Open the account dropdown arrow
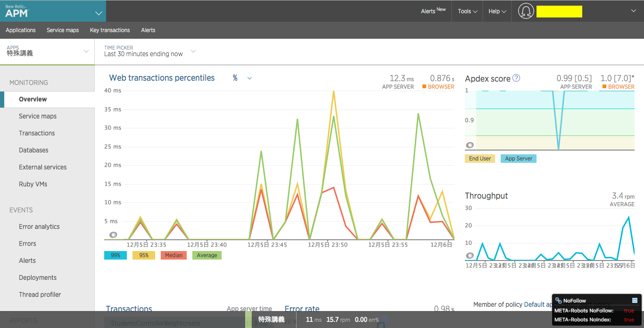Screen dimensions: 644x328 [x=633, y=11]
